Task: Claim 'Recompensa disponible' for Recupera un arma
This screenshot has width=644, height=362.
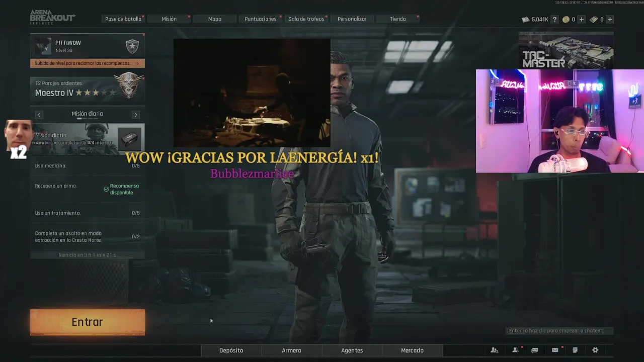Action: [x=121, y=189]
